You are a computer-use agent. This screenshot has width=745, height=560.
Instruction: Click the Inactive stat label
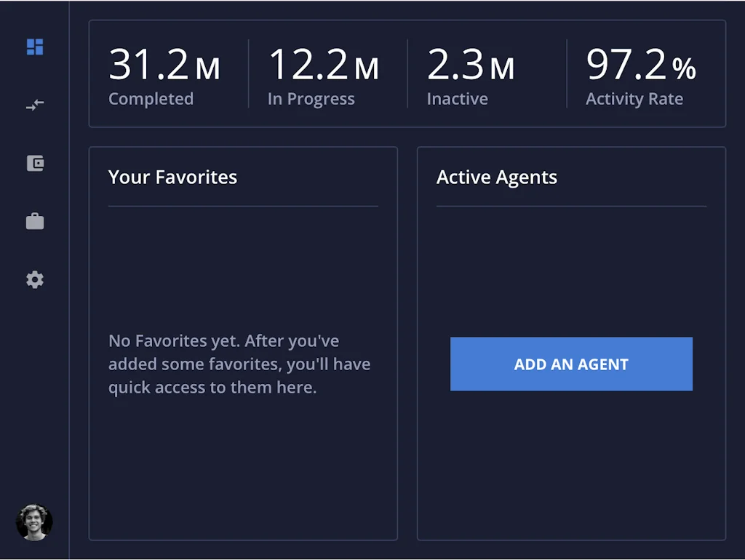click(x=457, y=99)
